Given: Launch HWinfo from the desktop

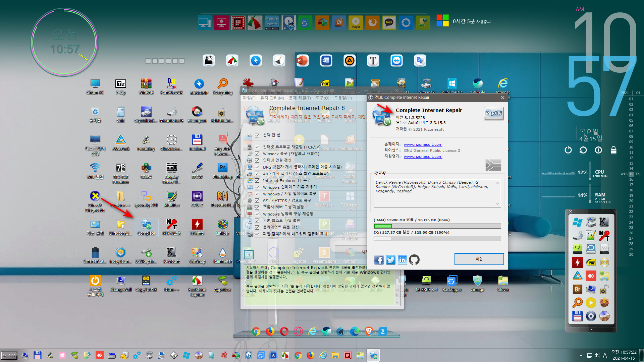Looking at the screenshot, I should (197, 227).
